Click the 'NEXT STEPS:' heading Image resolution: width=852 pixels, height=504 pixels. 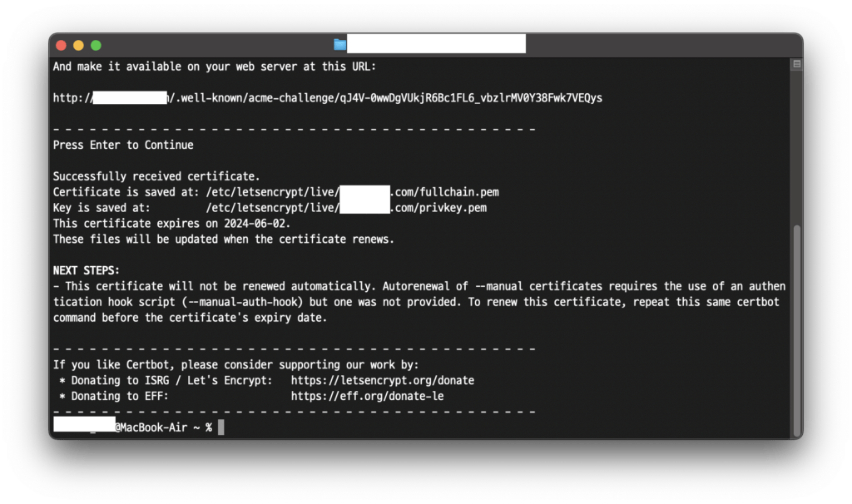point(87,270)
